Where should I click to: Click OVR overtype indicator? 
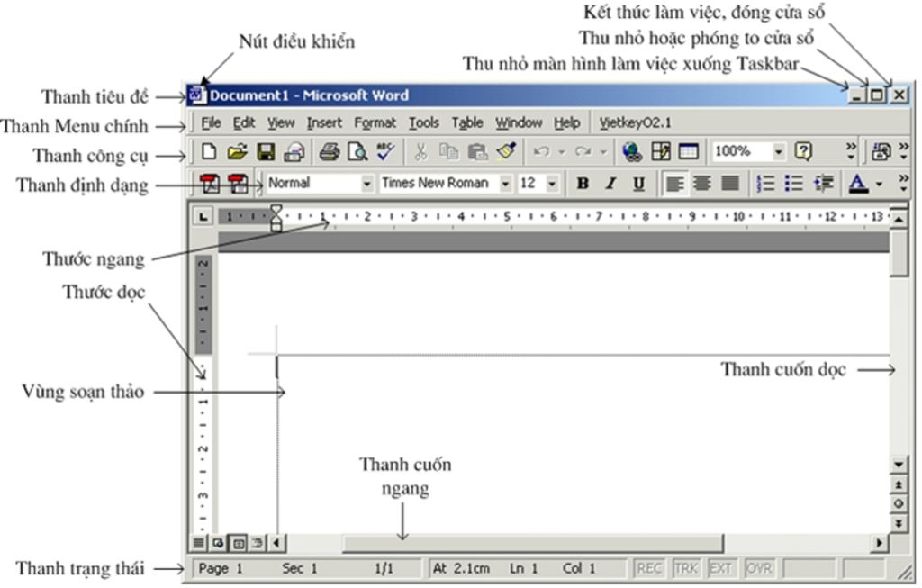(x=759, y=568)
